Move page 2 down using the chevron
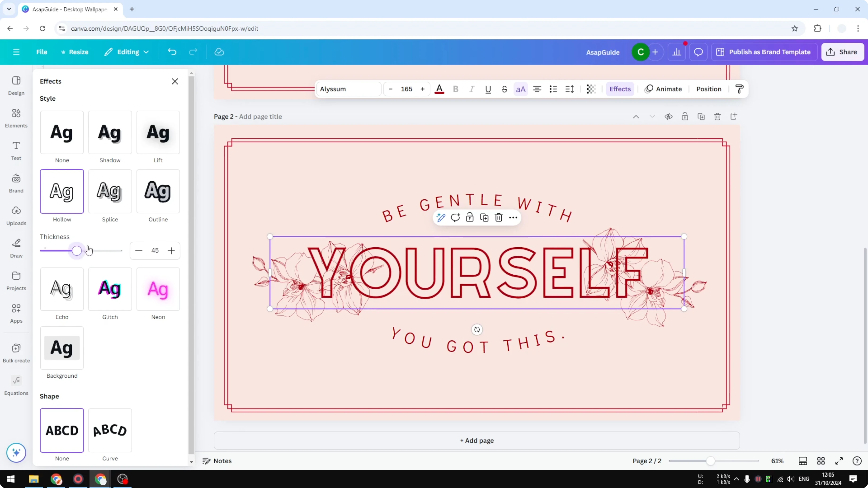Image resolution: width=868 pixels, height=488 pixels. (x=652, y=116)
